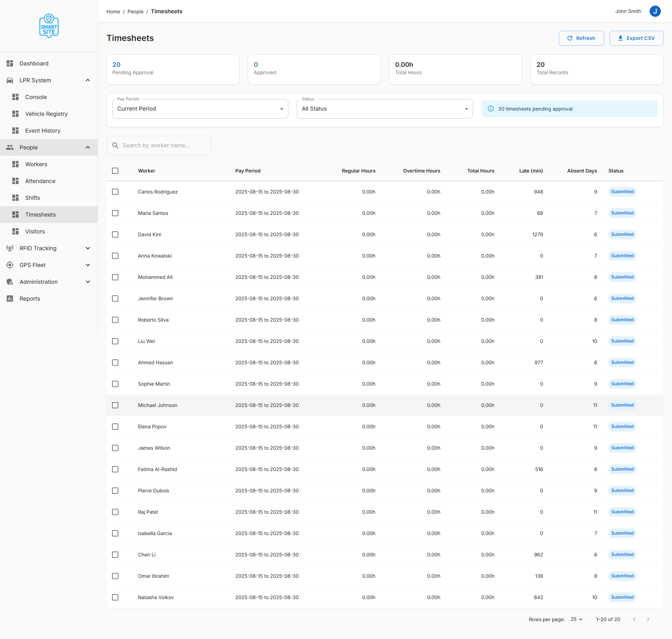Select Natasha Volkov's row checkbox
This screenshot has width=672, height=639.
(x=115, y=597)
